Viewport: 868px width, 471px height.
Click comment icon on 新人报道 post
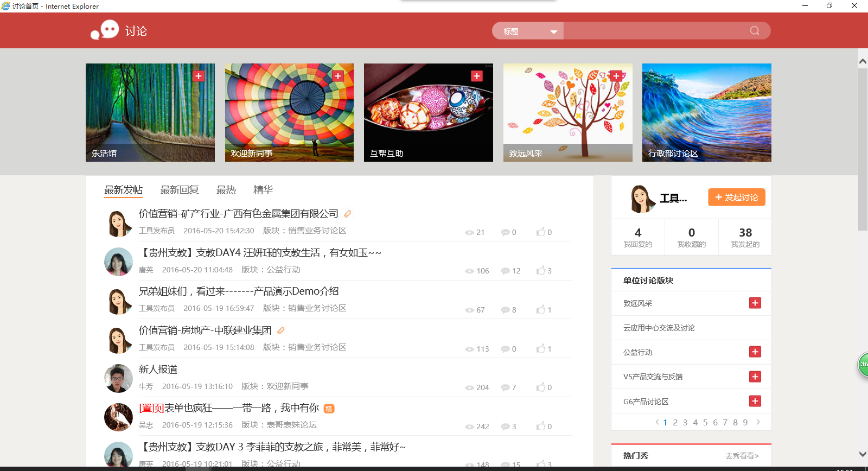505,387
